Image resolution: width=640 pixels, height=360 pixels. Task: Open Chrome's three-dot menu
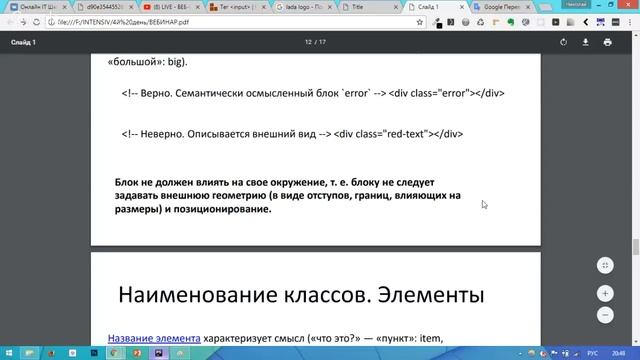(x=630, y=22)
